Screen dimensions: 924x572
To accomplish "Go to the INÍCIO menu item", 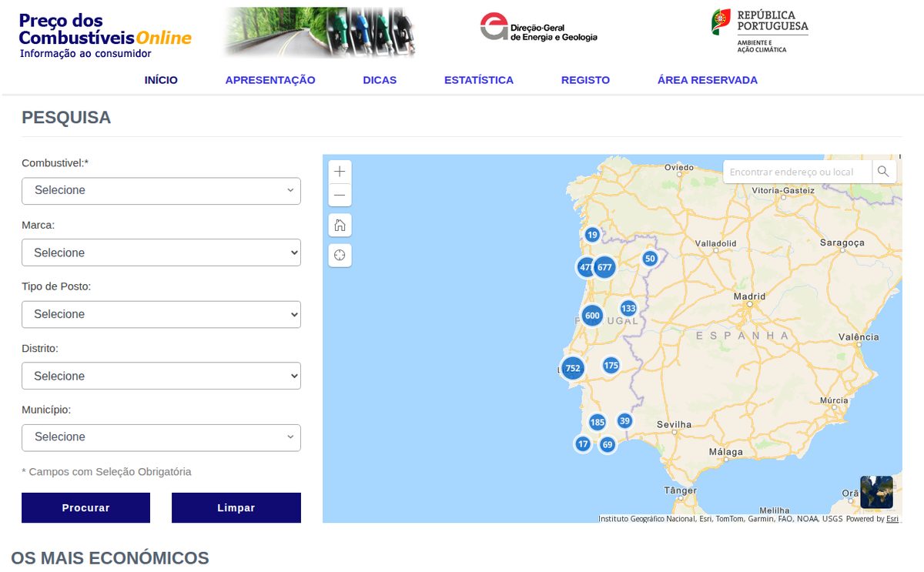I will pos(161,80).
